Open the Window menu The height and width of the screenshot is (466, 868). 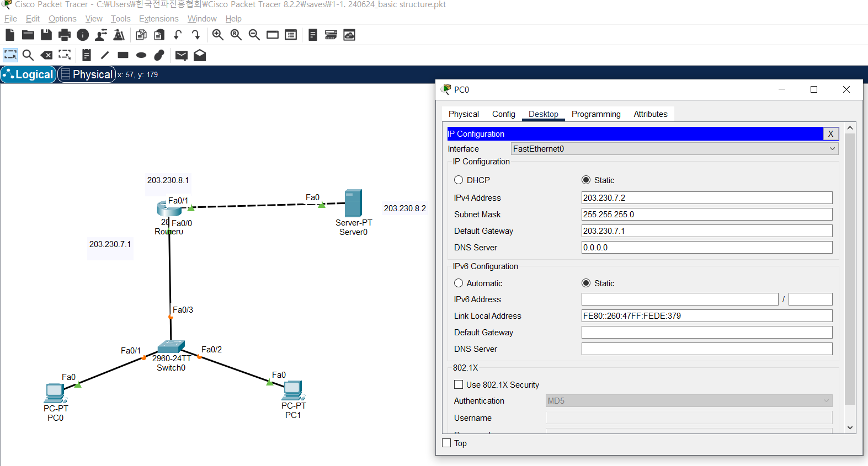(202, 19)
